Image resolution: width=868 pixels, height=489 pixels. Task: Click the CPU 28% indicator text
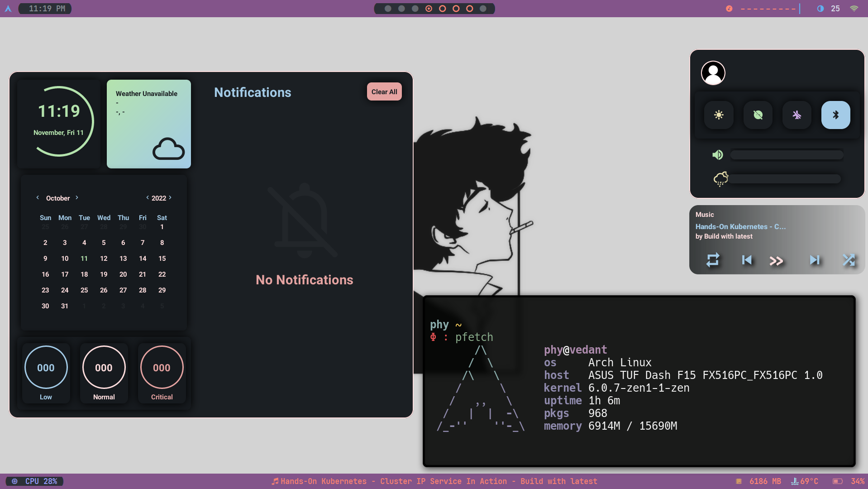pyautogui.click(x=41, y=481)
